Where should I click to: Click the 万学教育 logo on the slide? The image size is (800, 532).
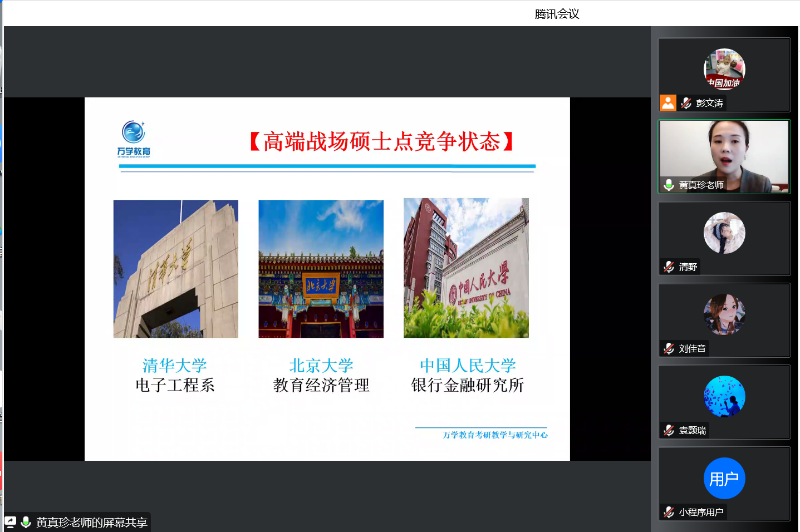coord(134,139)
